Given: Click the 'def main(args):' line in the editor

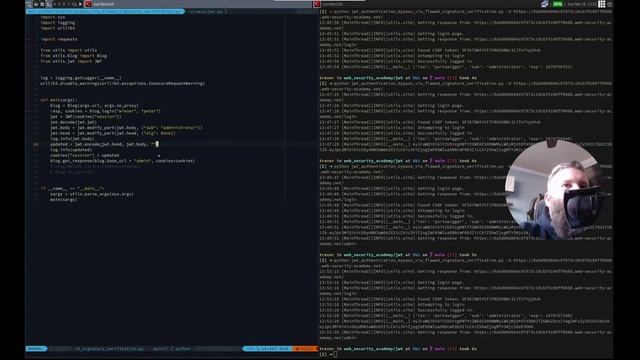Looking at the screenshot, I should tap(59, 100).
